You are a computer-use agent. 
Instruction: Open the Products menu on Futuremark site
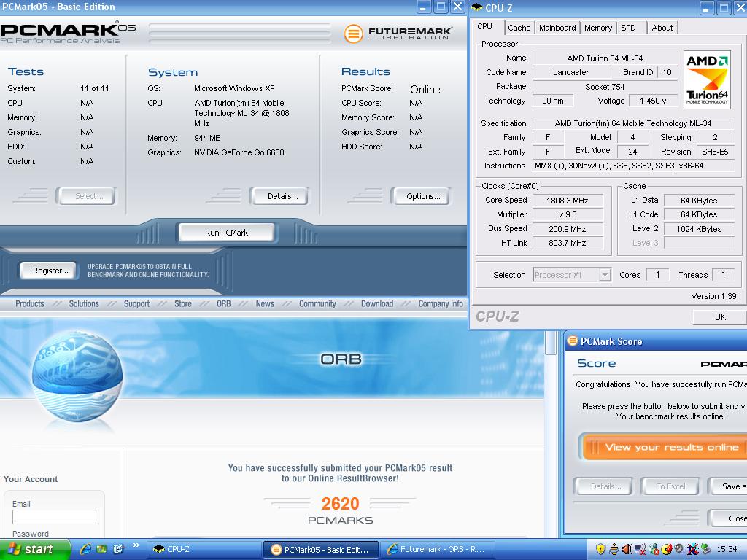pos(29,304)
